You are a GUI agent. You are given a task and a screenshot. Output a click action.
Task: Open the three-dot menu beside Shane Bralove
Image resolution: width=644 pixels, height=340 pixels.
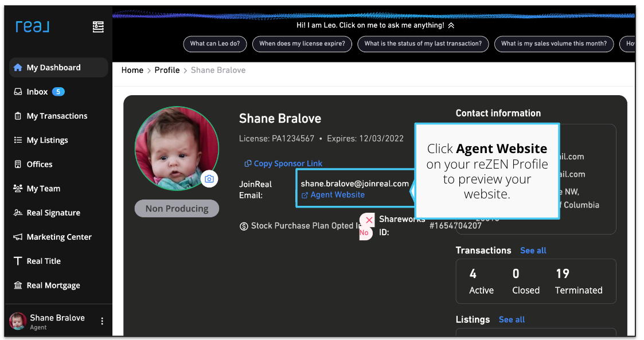tap(102, 322)
